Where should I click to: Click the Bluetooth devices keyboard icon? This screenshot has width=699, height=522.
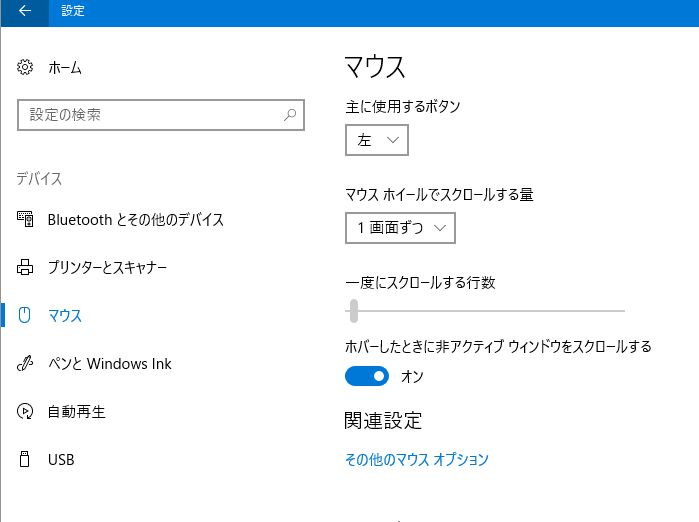pos(25,219)
